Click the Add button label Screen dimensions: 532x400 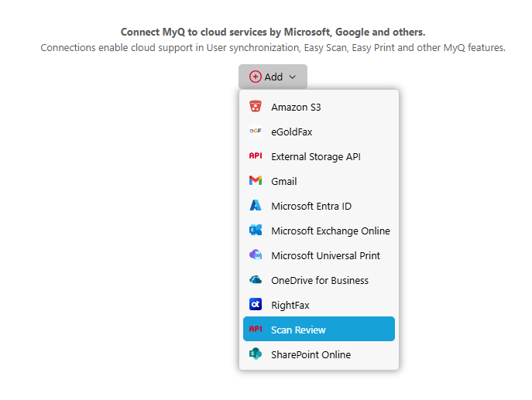point(273,77)
